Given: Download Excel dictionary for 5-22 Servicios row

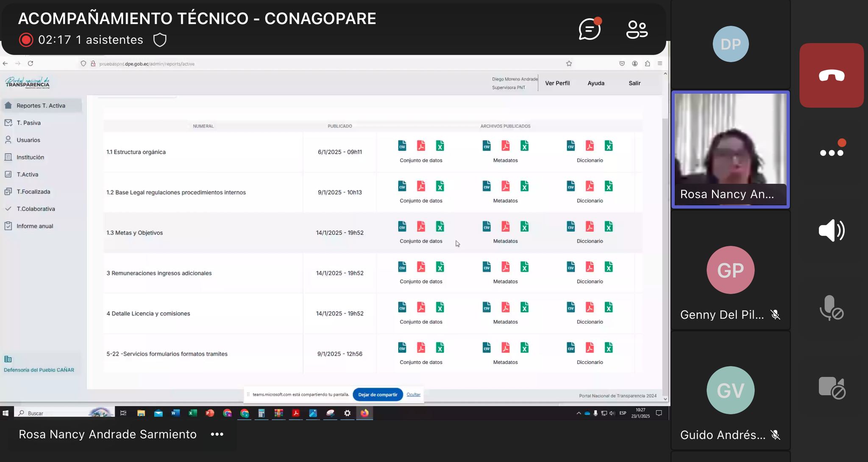Looking at the screenshot, I should [x=609, y=347].
